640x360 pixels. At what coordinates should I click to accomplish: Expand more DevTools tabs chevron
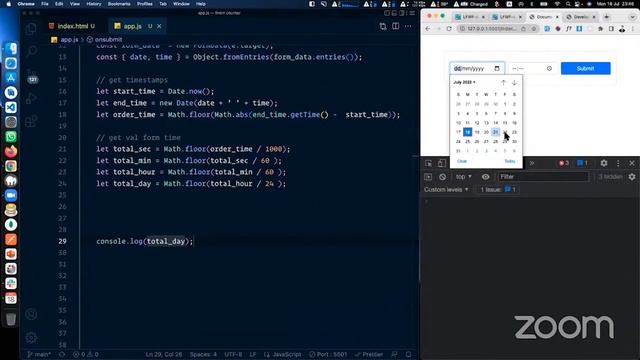tap(532, 163)
